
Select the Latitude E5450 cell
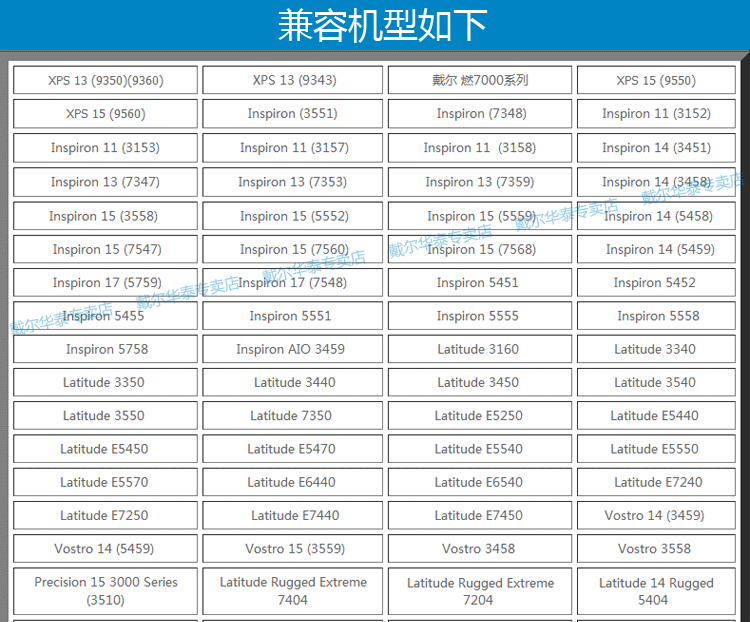click(105, 448)
